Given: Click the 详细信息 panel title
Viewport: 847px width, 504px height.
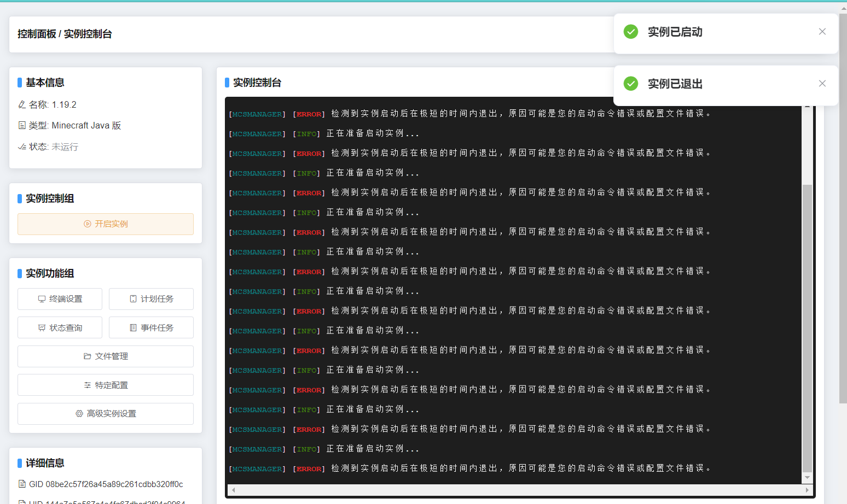Looking at the screenshot, I should click(44, 462).
